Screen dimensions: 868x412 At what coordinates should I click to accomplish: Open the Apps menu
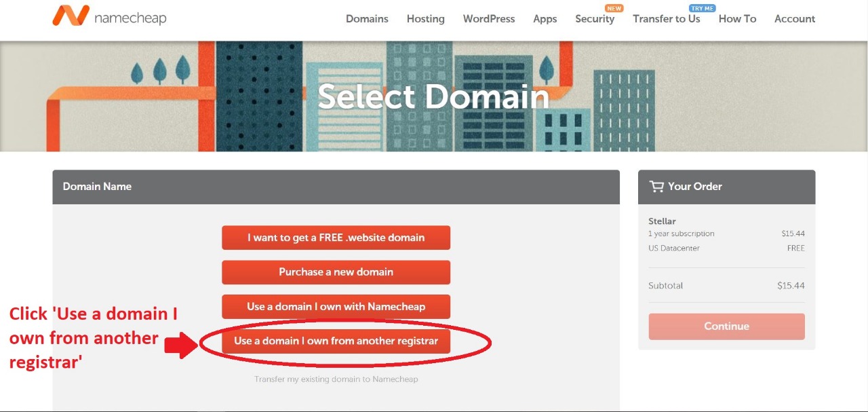click(x=545, y=19)
